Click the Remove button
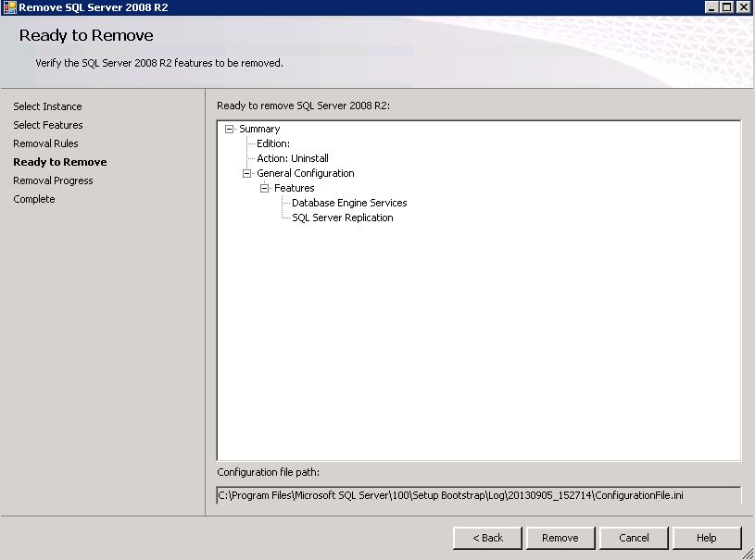This screenshot has width=755, height=560. 560,538
